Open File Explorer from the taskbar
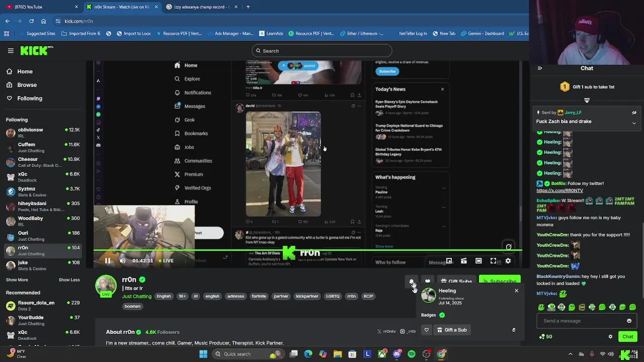Screen dimensions: 644x362 tap(338, 354)
